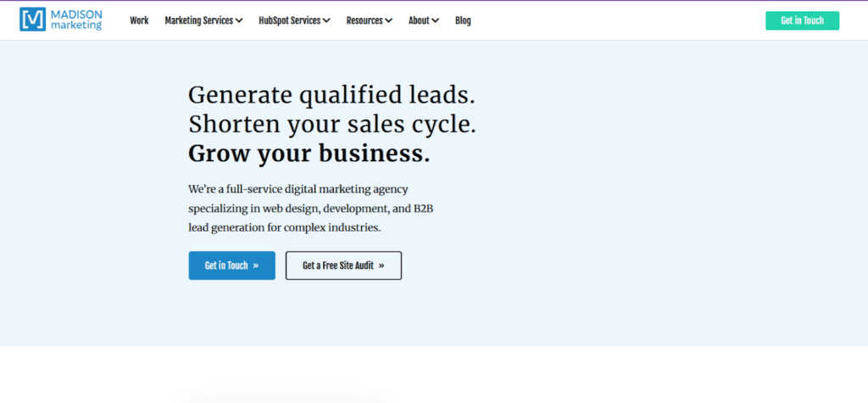Image resolution: width=868 pixels, height=403 pixels.
Task: Click the blue Get in Touch hero button
Action: tap(231, 266)
